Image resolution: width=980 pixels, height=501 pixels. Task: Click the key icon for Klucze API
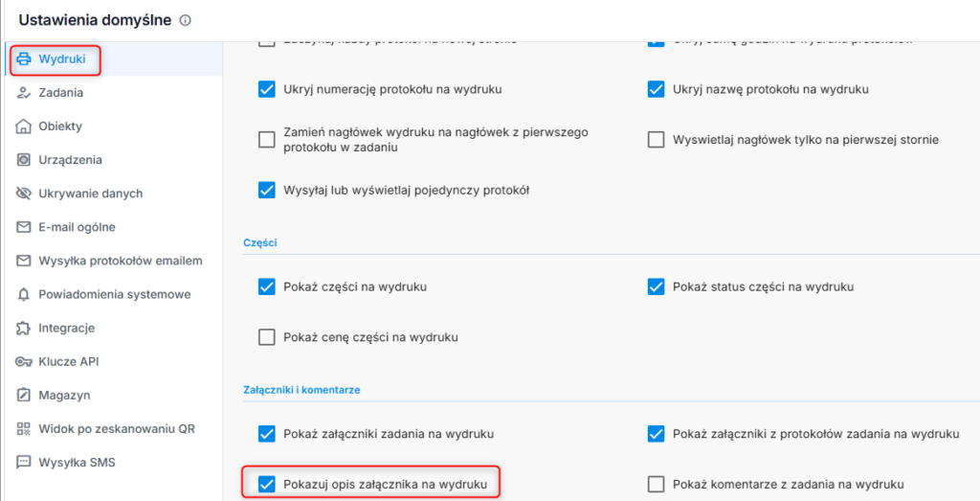pos(24,361)
